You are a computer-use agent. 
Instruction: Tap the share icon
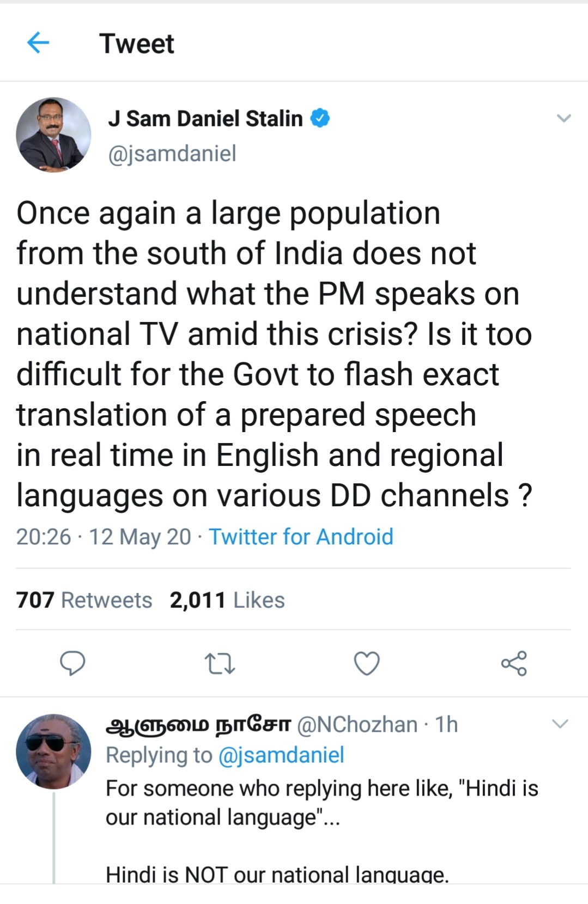point(514,663)
